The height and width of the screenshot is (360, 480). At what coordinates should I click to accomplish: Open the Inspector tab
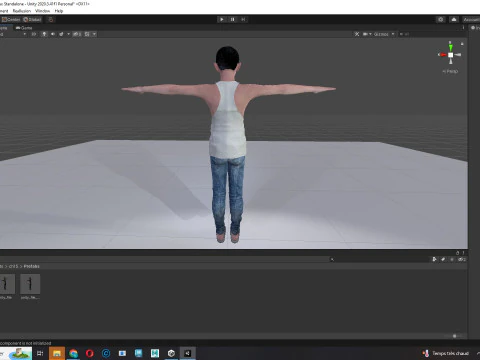475,28
